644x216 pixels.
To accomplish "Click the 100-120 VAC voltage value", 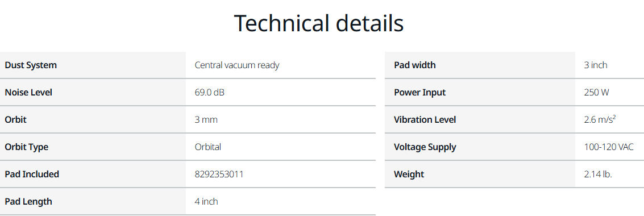I will pos(609,147).
